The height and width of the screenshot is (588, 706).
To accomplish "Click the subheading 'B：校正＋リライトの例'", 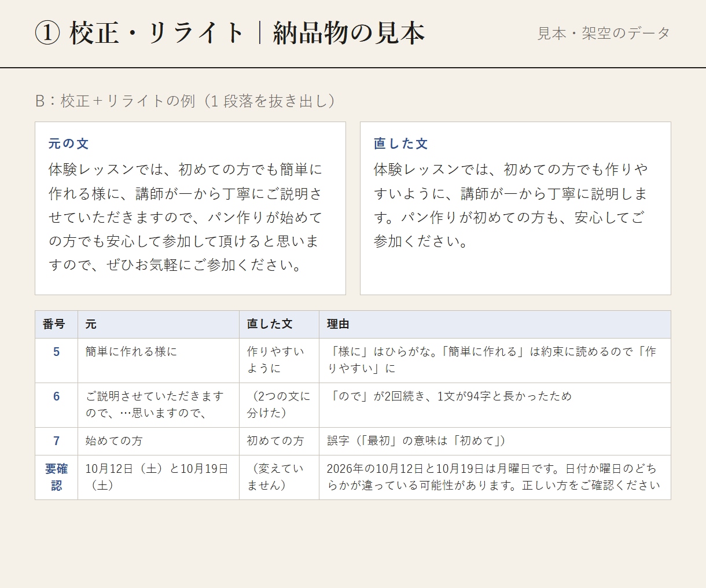I will [x=115, y=101].
